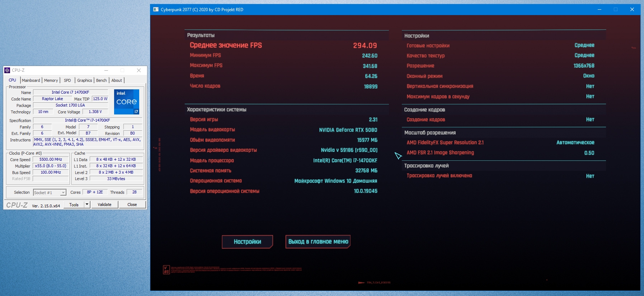Close the CPU-Z window with the X
Image resolution: width=644 pixels, height=296 pixels.
click(139, 70)
